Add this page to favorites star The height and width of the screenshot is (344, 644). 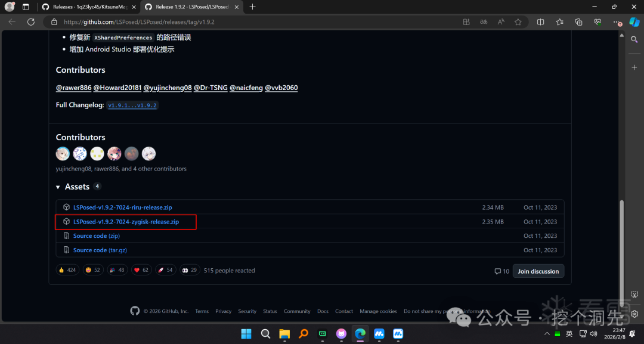[x=518, y=22]
